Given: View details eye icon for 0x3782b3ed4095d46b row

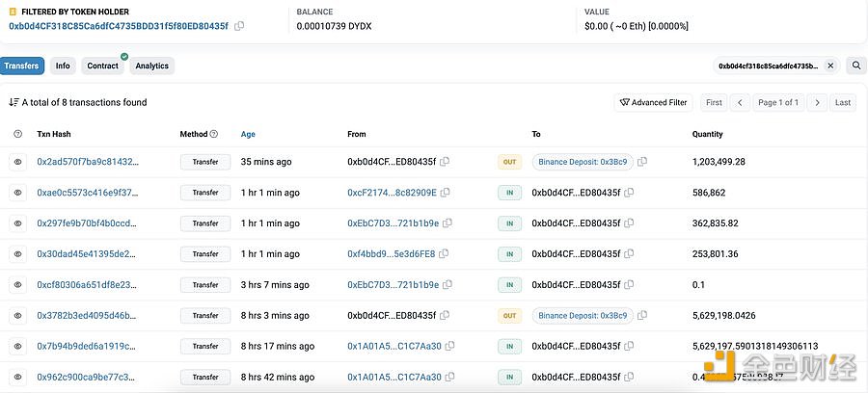Looking at the screenshot, I should (x=17, y=316).
